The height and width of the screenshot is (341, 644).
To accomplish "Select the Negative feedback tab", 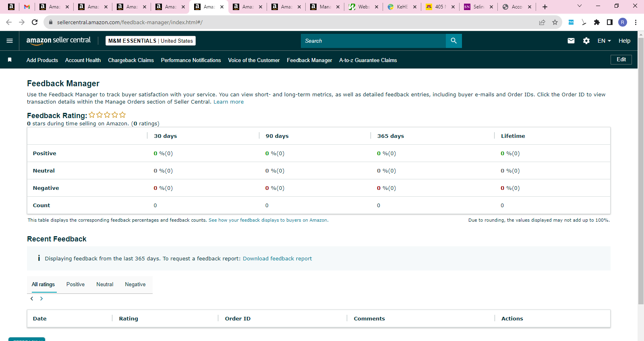I will click(x=135, y=284).
